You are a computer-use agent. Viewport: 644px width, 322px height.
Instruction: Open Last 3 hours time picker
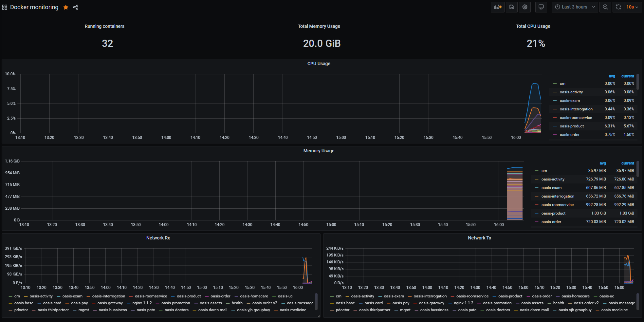(575, 7)
